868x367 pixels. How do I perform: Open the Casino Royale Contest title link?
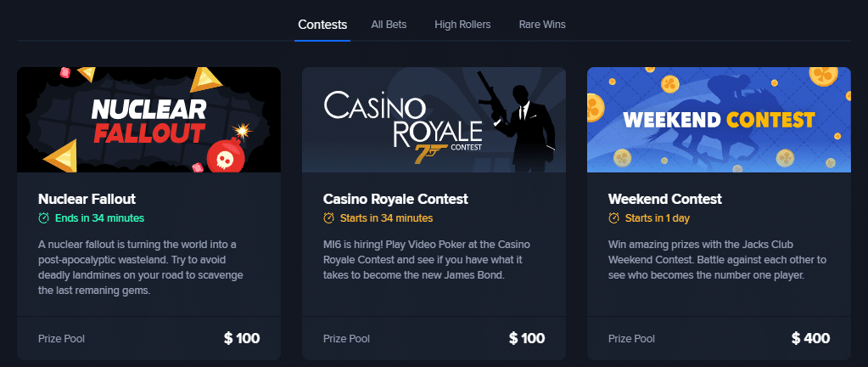pos(395,199)
